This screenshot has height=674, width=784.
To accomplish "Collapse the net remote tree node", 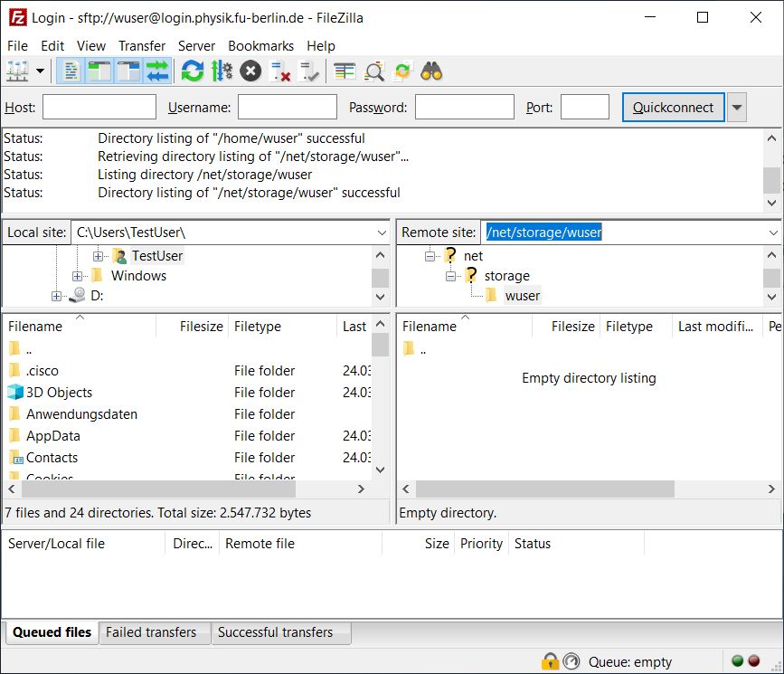I will pyautogui.click(x=430, y=256).
